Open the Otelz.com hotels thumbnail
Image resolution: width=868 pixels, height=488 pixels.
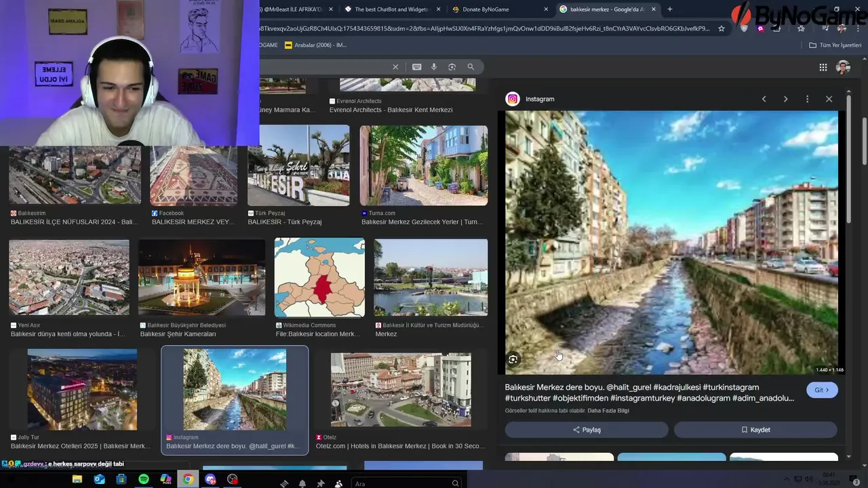[x=401, y=390]
